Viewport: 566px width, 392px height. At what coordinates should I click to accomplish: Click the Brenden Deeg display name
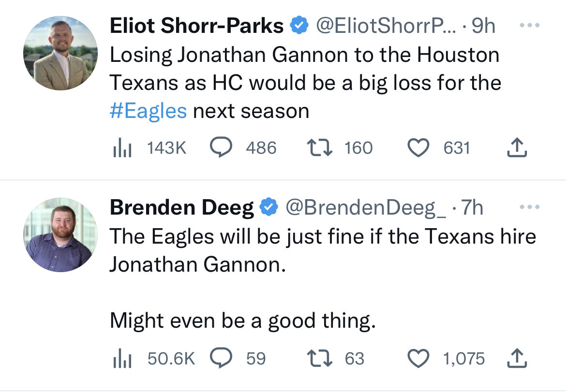(182, 208)
